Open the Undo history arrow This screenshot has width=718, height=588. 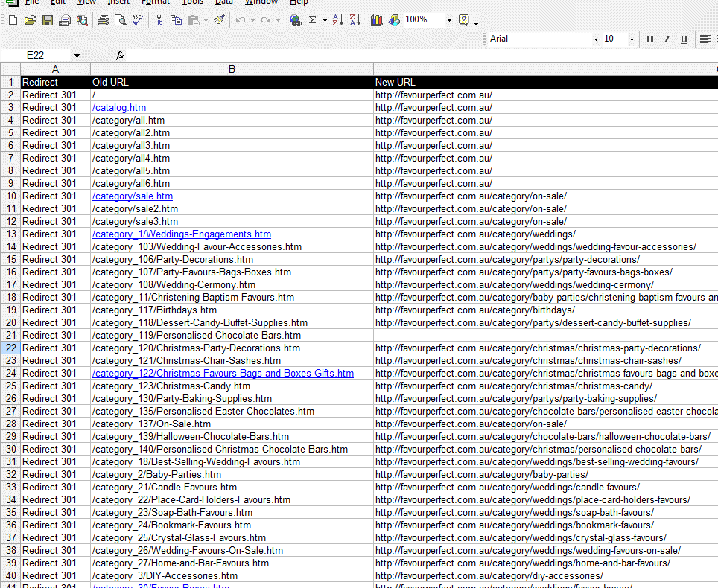252,20
